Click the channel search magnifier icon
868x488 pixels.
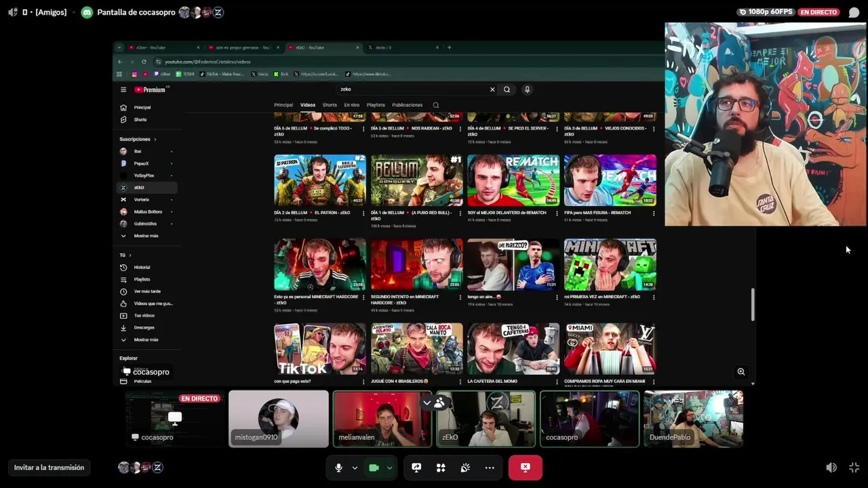435,105
